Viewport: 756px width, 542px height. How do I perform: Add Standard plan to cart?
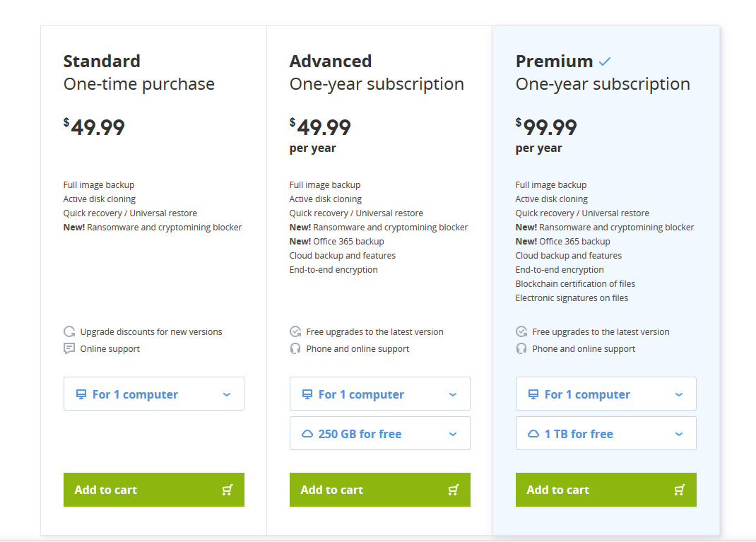tap(154, 490)
